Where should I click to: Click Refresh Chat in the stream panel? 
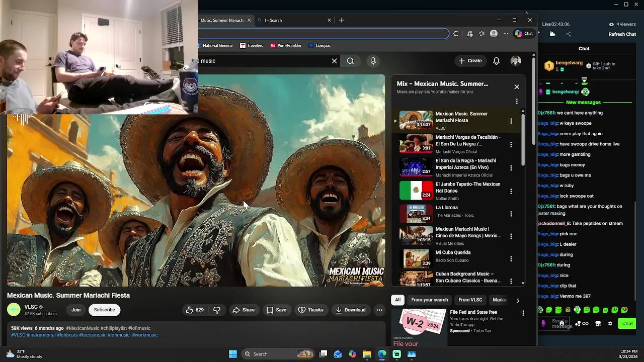pos(622,34)
